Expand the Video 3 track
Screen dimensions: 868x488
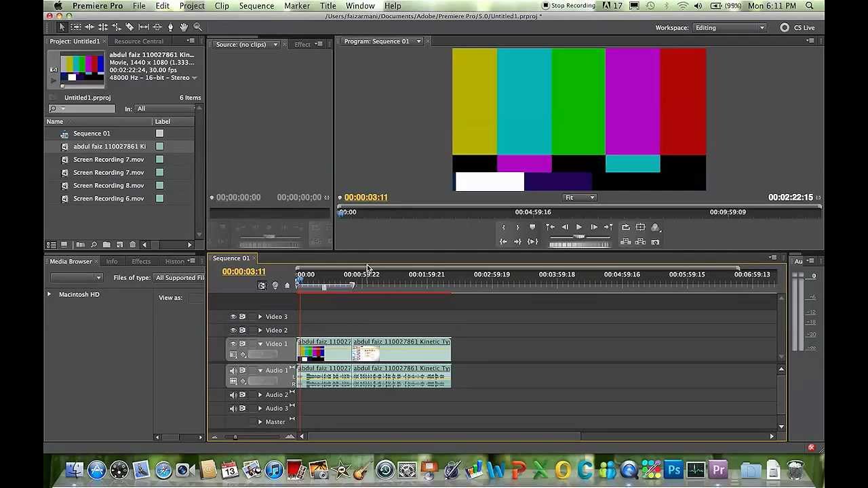pyautogui.click(x=260, y=317)
